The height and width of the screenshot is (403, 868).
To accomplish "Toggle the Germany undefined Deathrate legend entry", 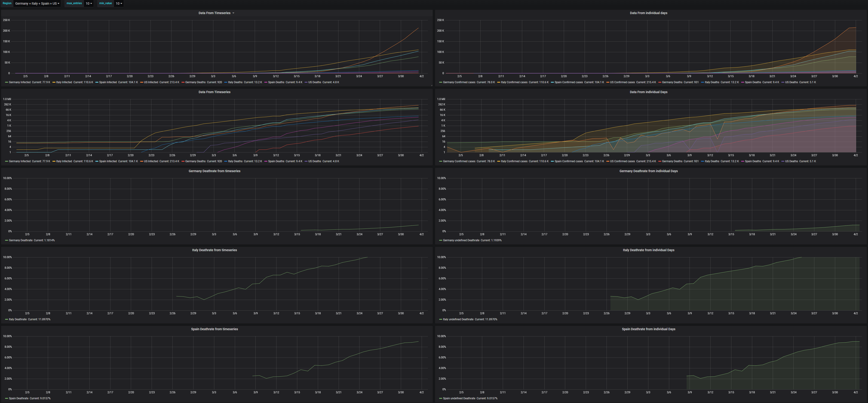I will pyautogui.click(x=461, y=240).
